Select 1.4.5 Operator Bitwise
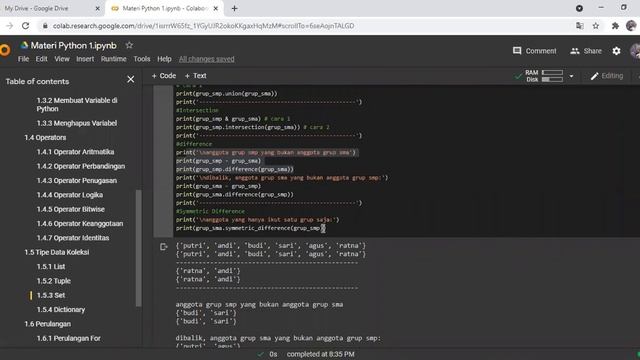The width and height of the screenshot is (640, 360). [70, 209]
